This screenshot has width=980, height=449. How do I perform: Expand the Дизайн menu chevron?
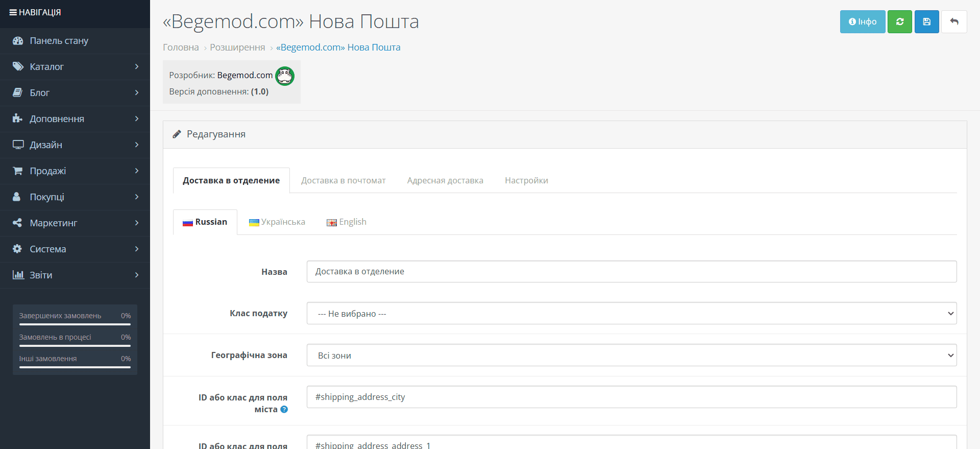pyautogui.click(x=137, y=145)
